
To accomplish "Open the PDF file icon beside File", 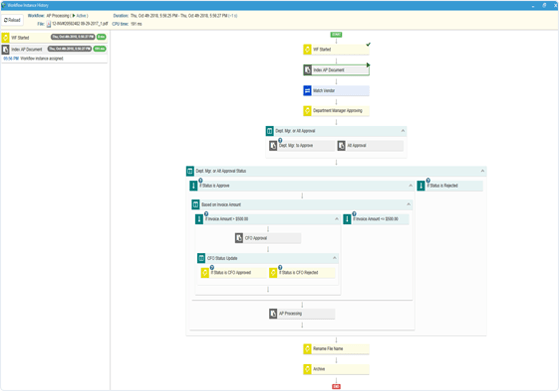I will click(49, 24).
